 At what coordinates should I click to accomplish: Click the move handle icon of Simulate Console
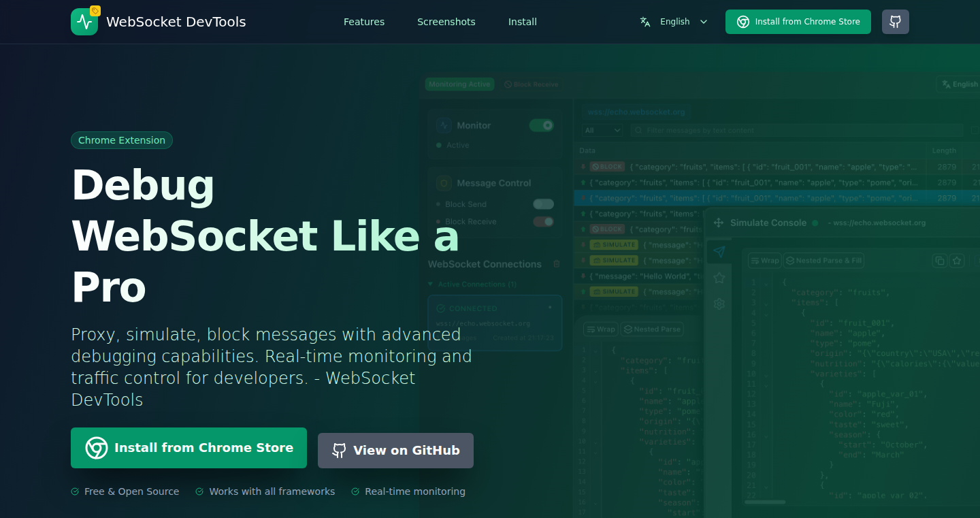click(x=717, y=223)
